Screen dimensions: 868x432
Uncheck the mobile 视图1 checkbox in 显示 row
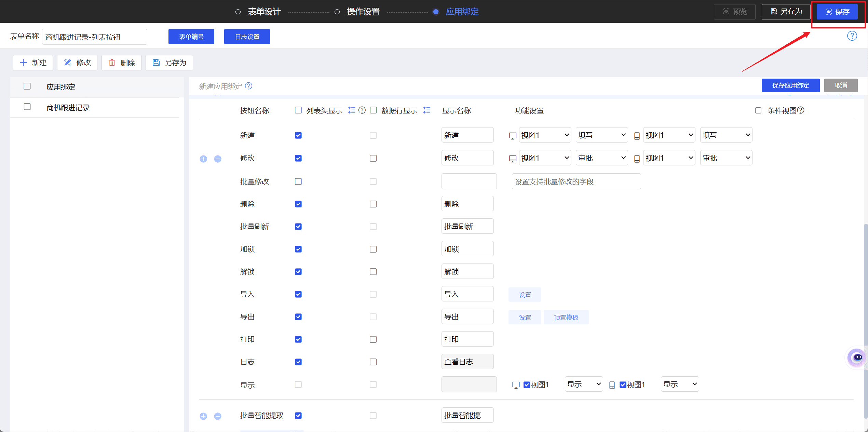coord(623,385)
